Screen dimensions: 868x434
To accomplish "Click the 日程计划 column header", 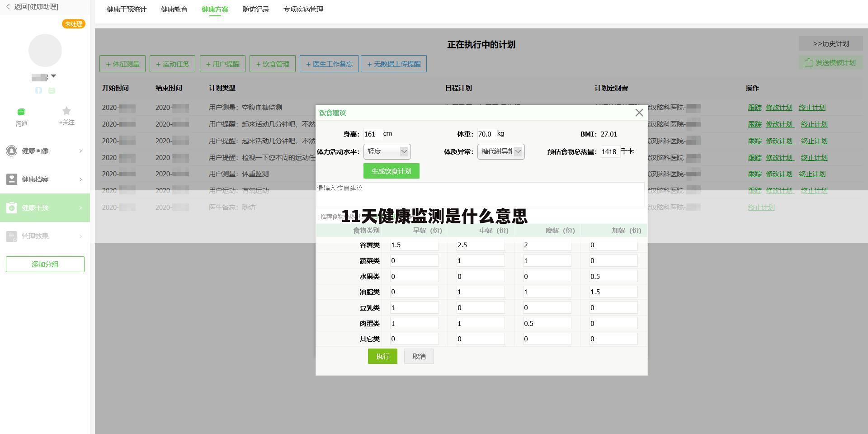I will coord(458,88).
